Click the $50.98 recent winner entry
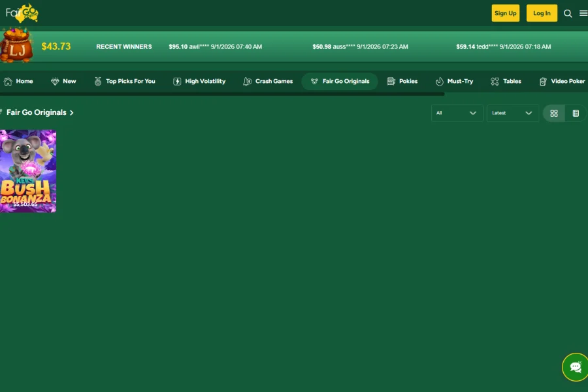This screenshot has width=588, height=392. [360, 47]
